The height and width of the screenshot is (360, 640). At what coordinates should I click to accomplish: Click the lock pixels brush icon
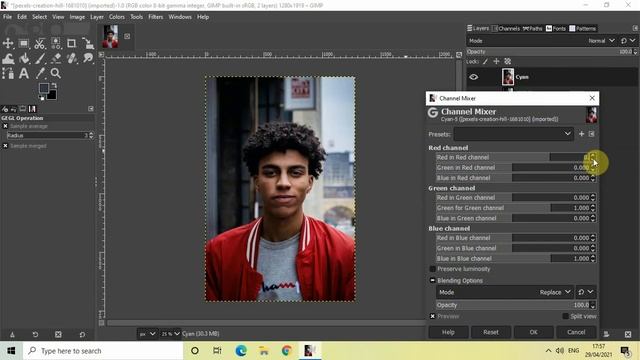(x=485, y=61)
